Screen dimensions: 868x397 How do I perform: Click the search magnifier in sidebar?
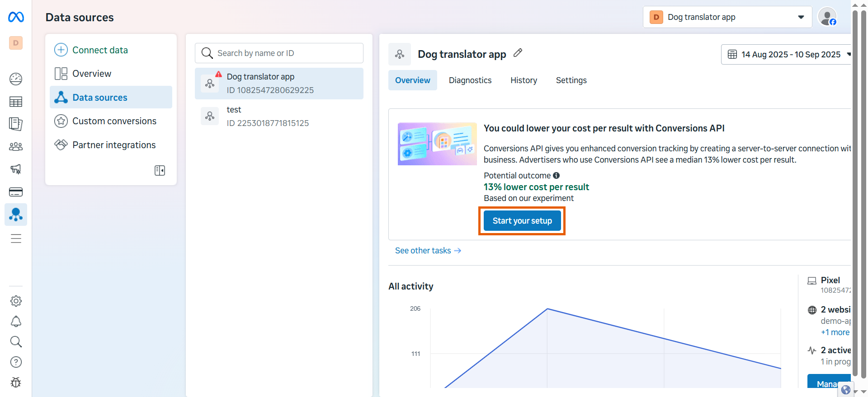pos(16,341)
